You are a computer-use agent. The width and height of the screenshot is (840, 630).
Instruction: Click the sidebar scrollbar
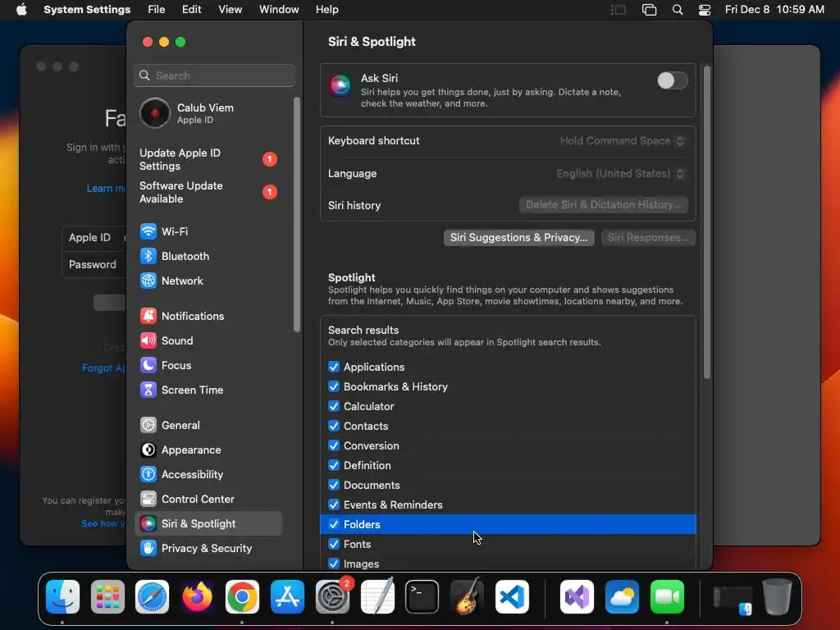297,214
